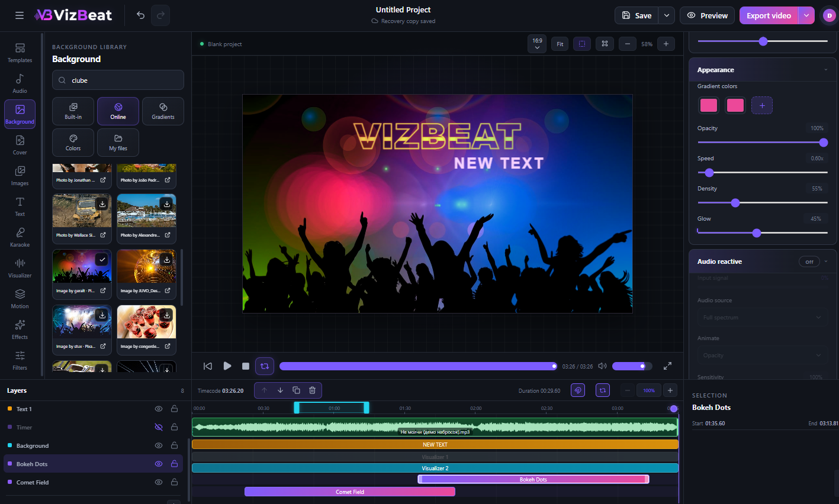The image size is (839, 504).
Task: Open the hamburger main menu
Action: click(x=20, y=15)
